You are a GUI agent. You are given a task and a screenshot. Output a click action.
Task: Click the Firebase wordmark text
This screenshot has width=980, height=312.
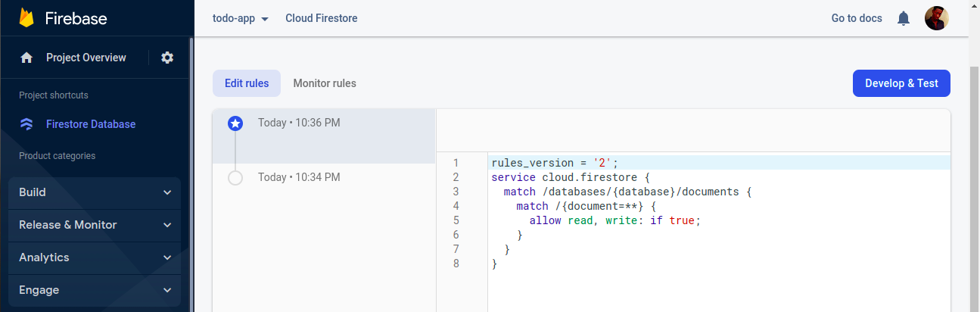pyautogui.click(x=76, y=18)
